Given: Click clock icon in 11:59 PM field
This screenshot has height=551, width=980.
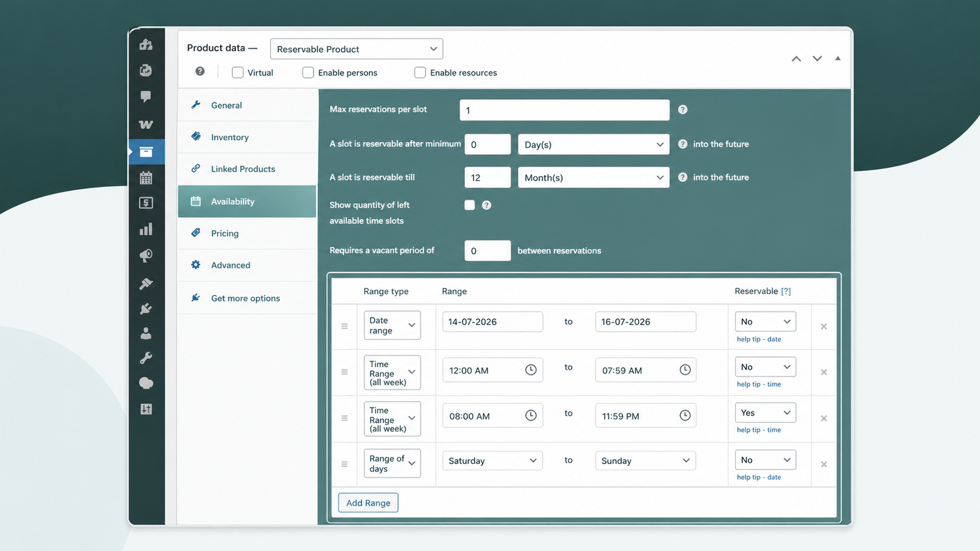Looking at the screenshot, I should 685,416.
